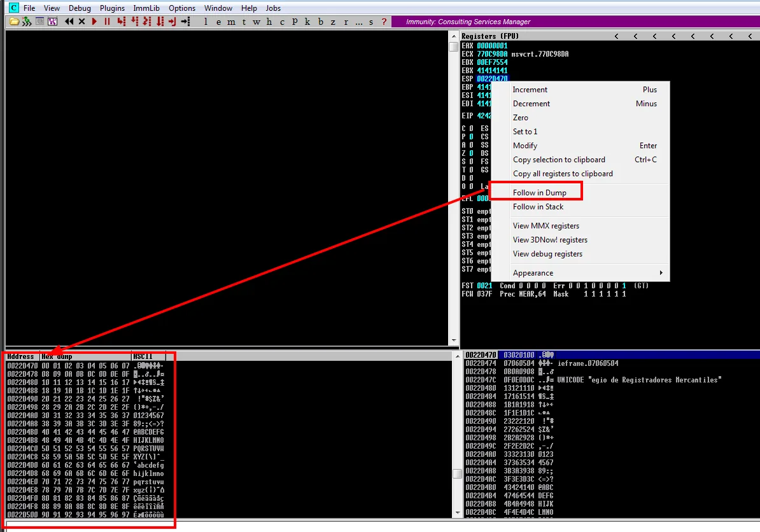Select the T flag bit in registers
This screenshot has height=532, width=760.
pyautogui.click(x=470, y=169)
